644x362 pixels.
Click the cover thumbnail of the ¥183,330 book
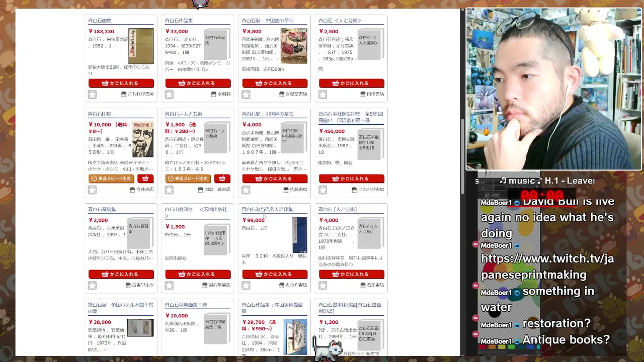(x=141, y=46)
